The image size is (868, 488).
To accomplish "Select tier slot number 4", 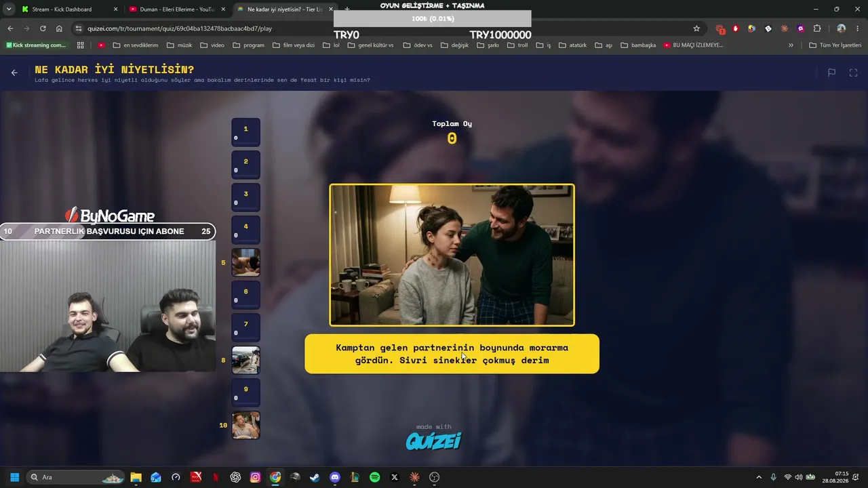I will [x=245, y=230].
